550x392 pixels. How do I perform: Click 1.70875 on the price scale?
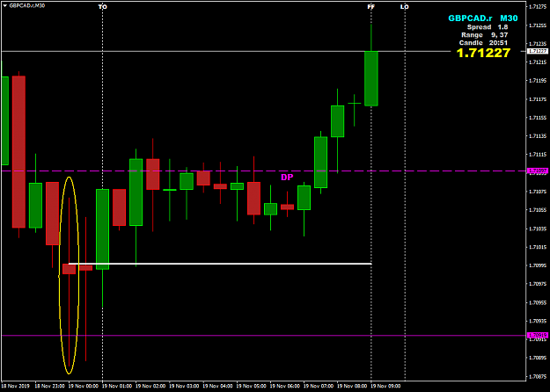point(538,377)
